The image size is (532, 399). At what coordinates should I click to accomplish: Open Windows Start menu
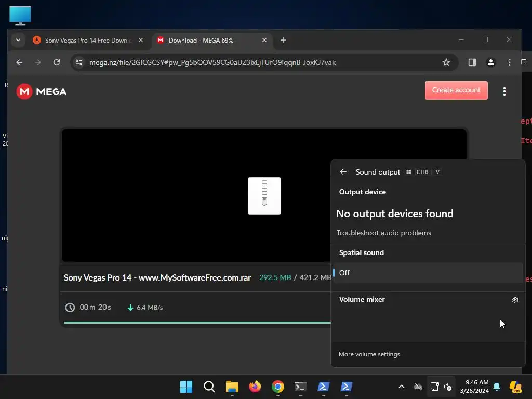pyautogui.click(x=187, y=387)
